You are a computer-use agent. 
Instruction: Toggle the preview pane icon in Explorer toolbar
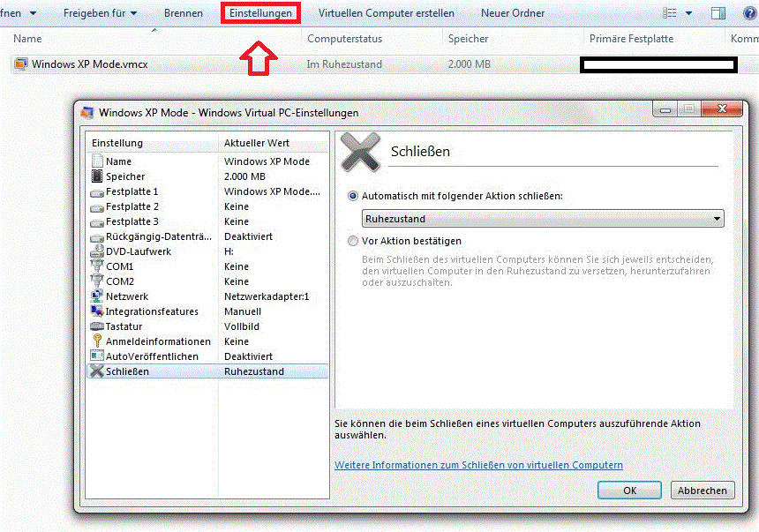(718, 13)
